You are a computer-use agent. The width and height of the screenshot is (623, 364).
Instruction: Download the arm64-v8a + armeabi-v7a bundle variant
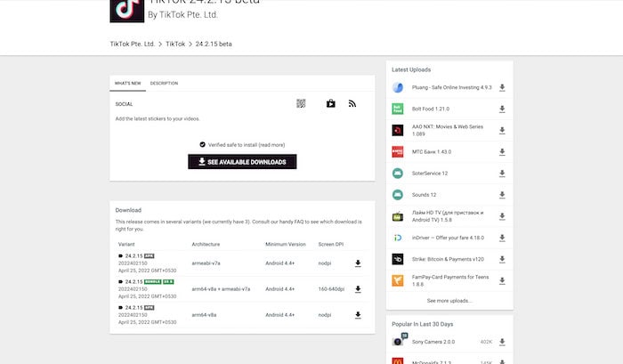[x=358, y=289]
